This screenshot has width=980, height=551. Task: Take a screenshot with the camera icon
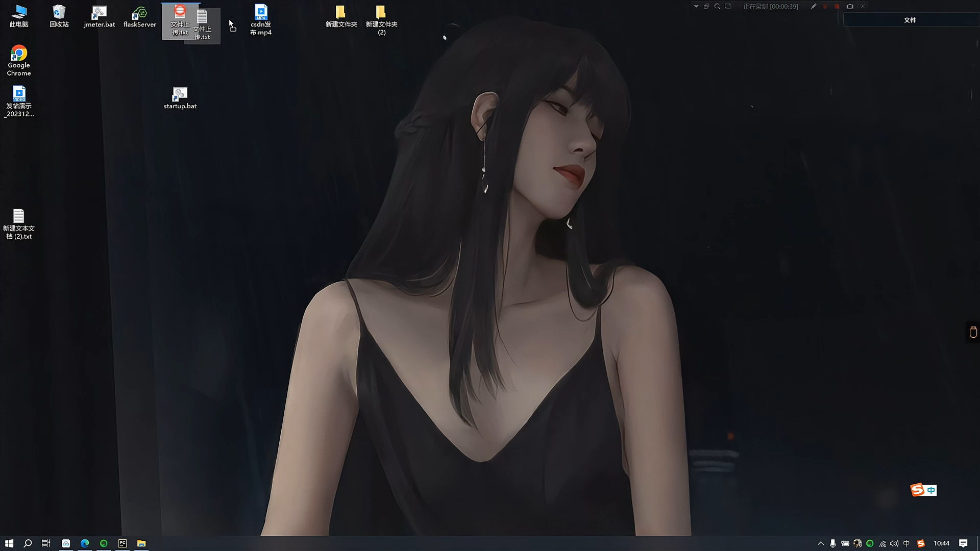click(850, 6)
